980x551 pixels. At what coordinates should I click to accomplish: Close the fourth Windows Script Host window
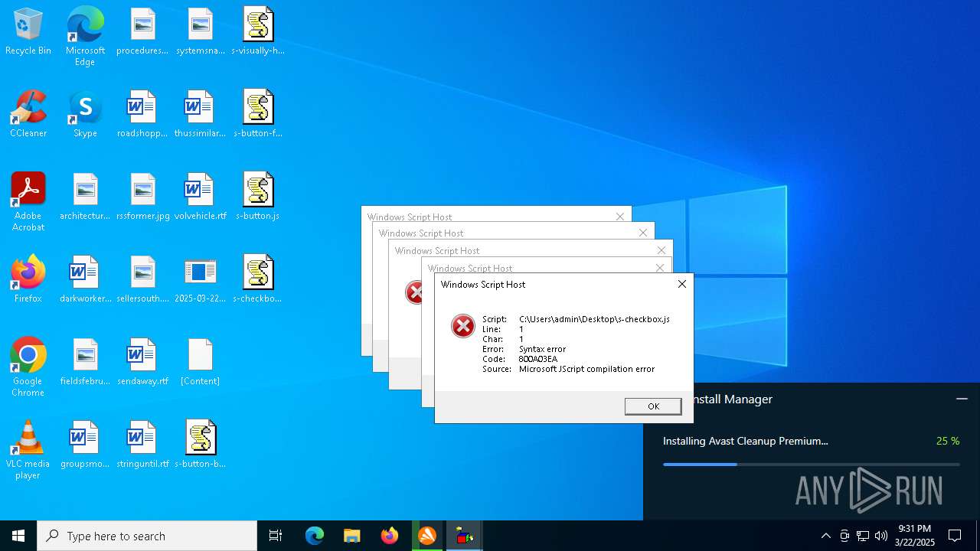point(660,268)
